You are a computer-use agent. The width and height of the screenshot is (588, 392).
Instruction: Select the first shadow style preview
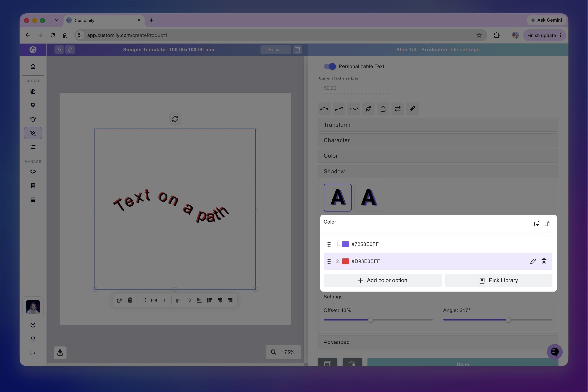[338, 198]
